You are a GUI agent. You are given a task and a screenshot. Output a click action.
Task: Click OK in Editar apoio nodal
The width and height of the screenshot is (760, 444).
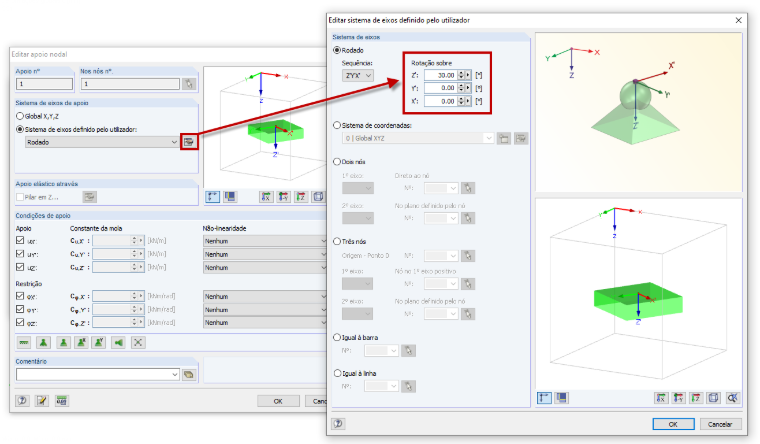coord(278,401)
